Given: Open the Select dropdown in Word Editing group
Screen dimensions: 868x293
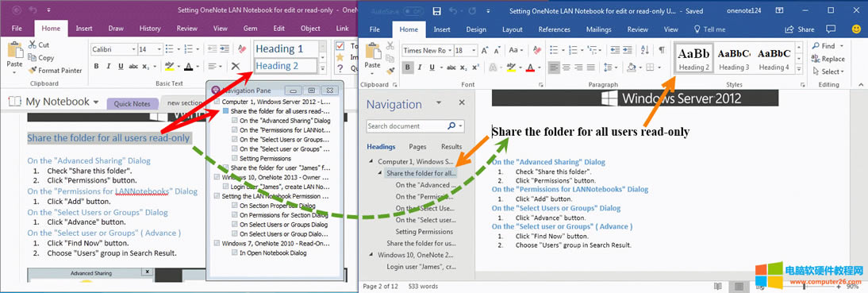Looking at the screenshot, I should click(828, 71).
